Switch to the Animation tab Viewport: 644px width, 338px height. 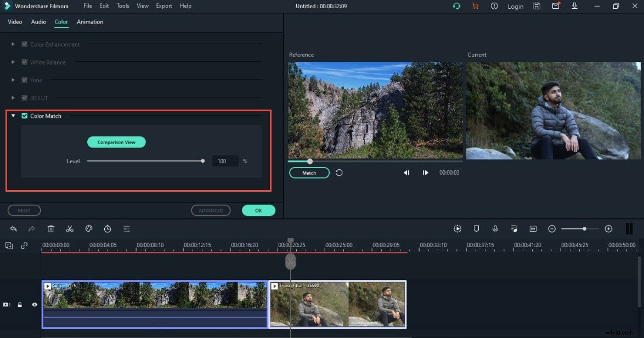[90, 22]
